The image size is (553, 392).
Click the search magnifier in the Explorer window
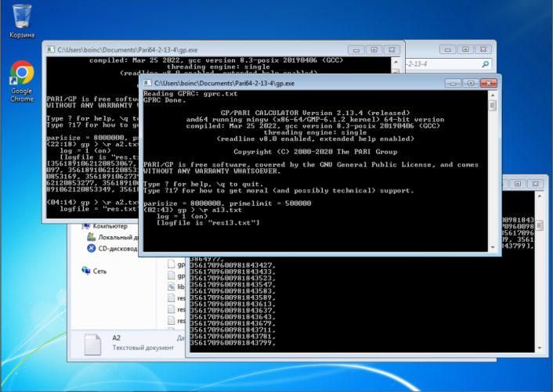486,64
